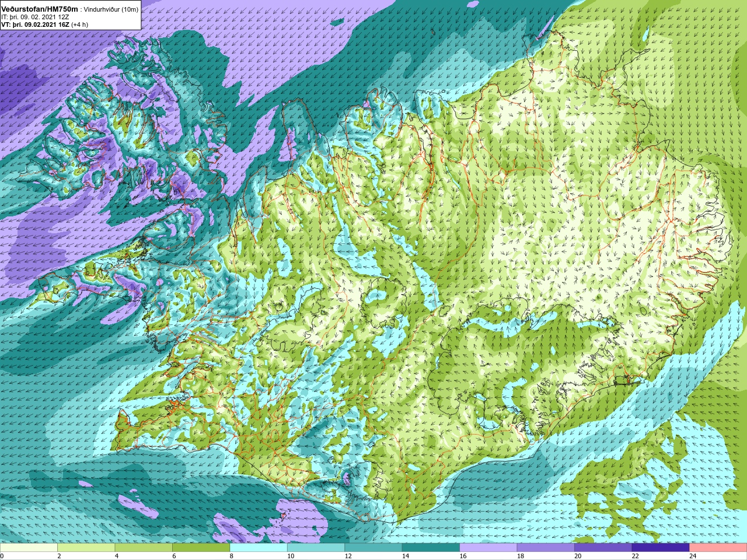
Task: Click the legend value label '14'
Action: [405, 556]
